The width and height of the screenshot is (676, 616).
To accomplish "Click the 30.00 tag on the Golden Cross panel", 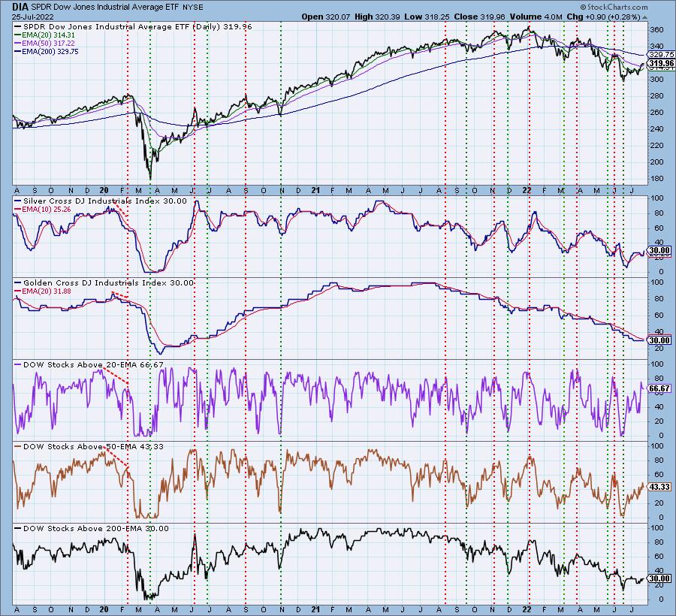I will (x=659, y=340).
